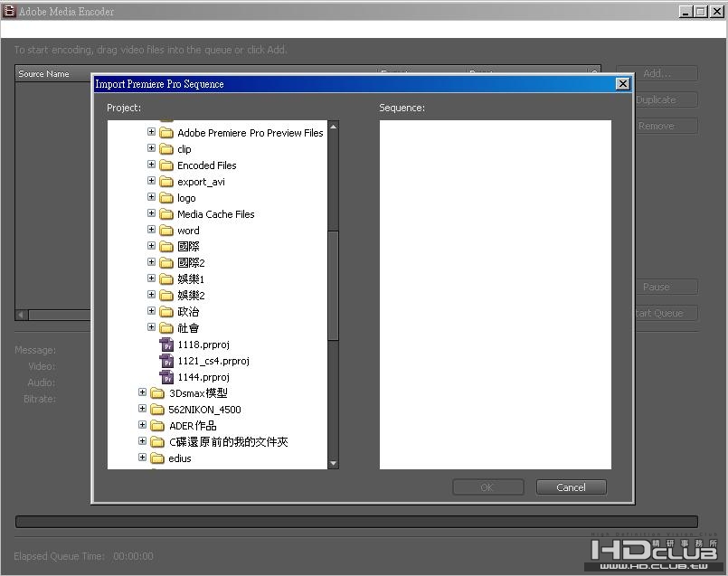Click the clip folder icon
This screenshot has height=576, width=728.
(166, 149)
